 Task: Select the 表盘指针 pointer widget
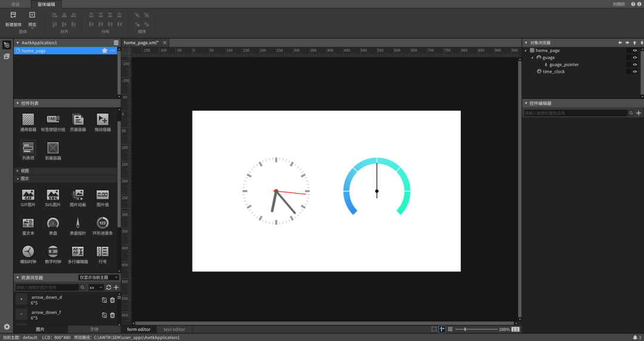[78, 226]
